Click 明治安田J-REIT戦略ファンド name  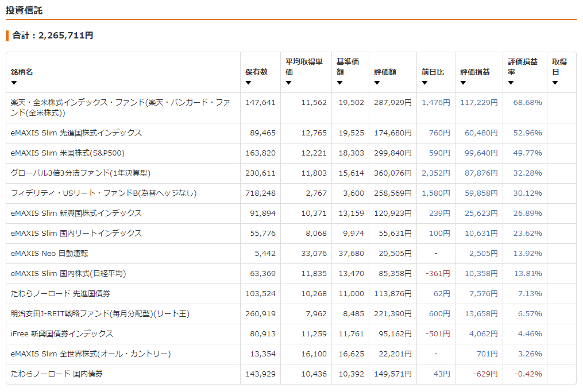(x=100, y=313)
